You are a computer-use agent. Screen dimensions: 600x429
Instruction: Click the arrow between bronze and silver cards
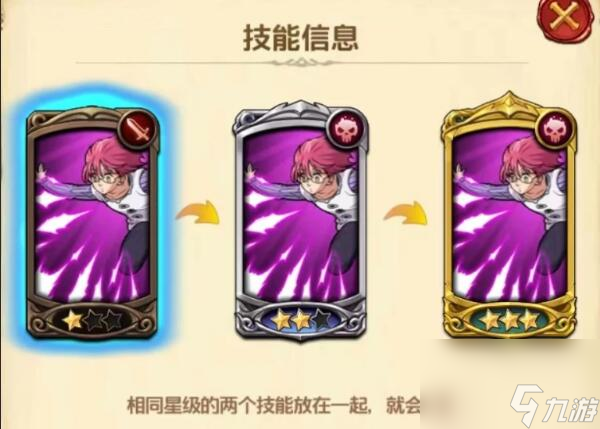199,212
